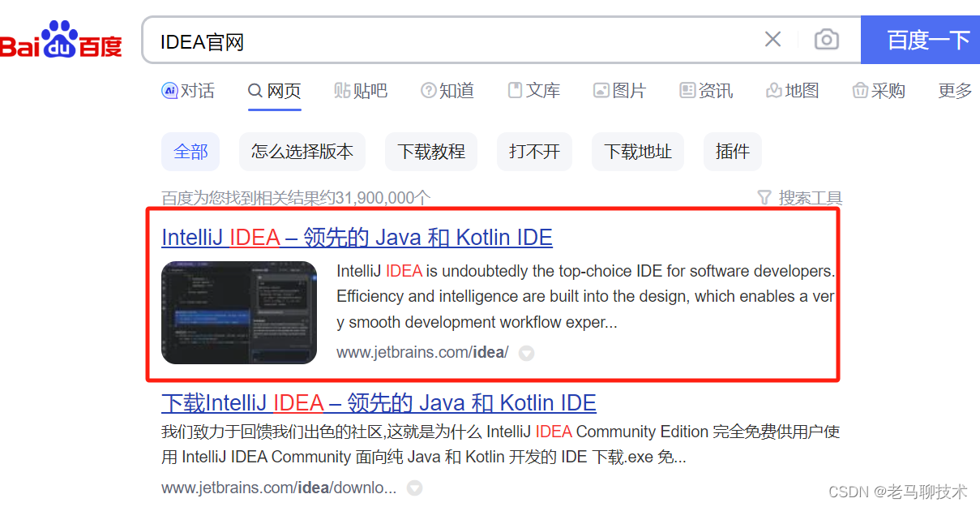Click the snippet text starting 我们致力于回馈
Image resolution: width=980 pixels, height=507 pixels.
[x=501, y=445]
